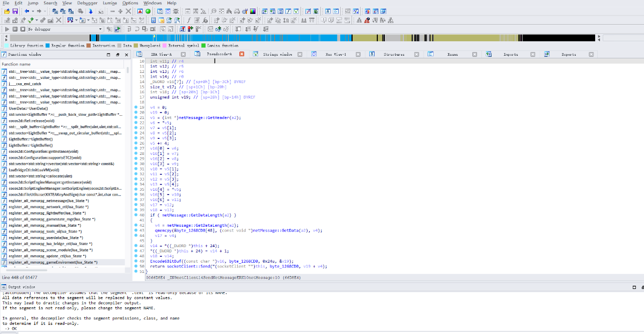Toggle breakpoint dot on line 49

135,261
